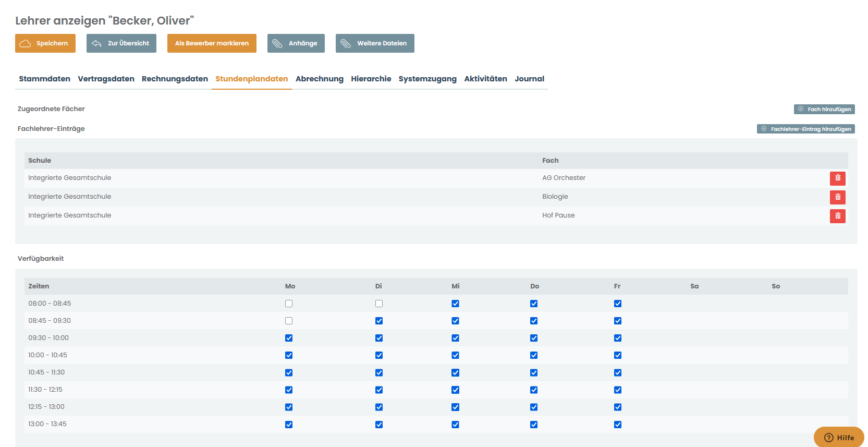Image resolution: width=868 pixels, height=447 pixels.
Task: Click the question mark Hilfe icon
Action: tap(828, 438)
